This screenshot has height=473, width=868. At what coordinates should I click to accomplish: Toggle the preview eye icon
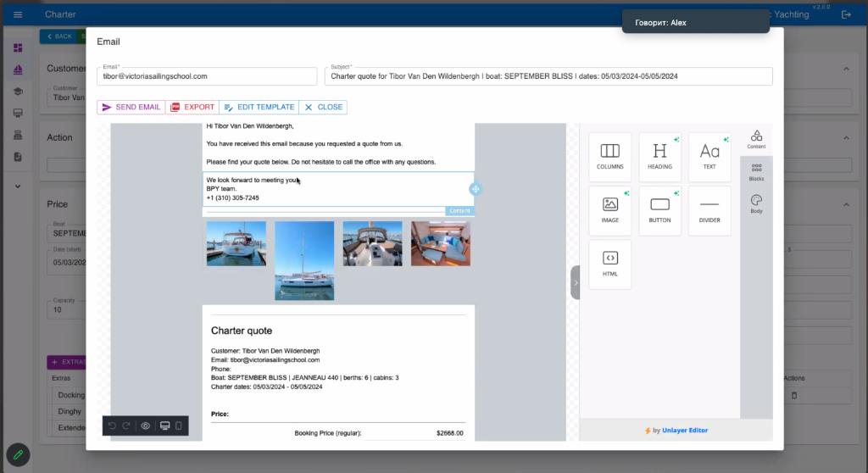click(x=146, y=426)
